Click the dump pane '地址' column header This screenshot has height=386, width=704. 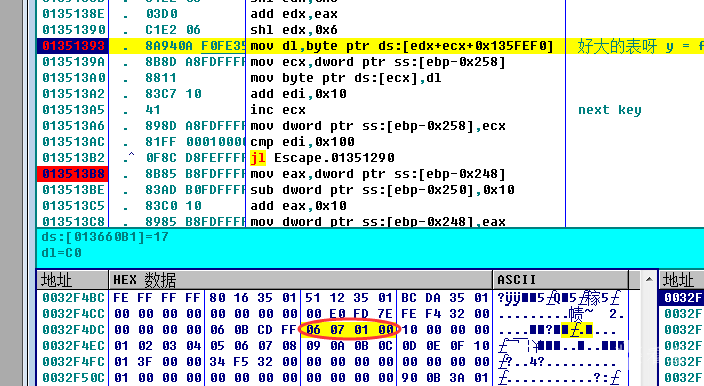73,280
